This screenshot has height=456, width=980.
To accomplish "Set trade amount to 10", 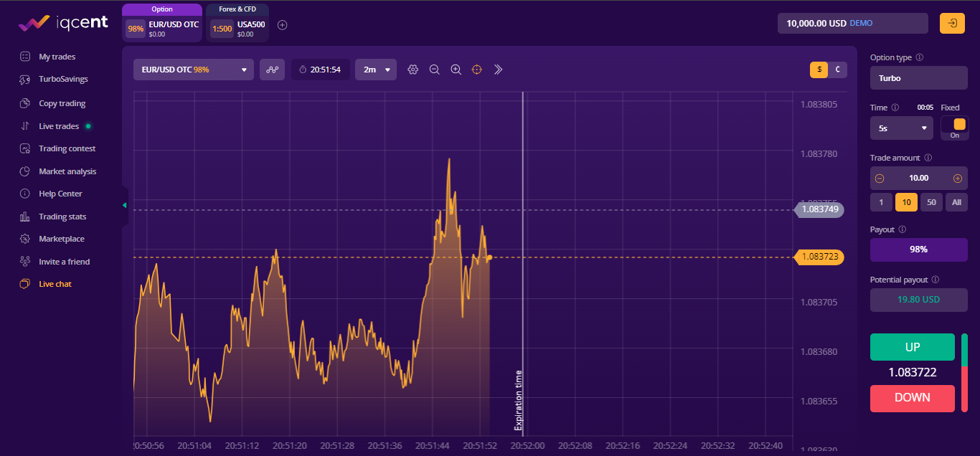I will (x=906, y=202).
